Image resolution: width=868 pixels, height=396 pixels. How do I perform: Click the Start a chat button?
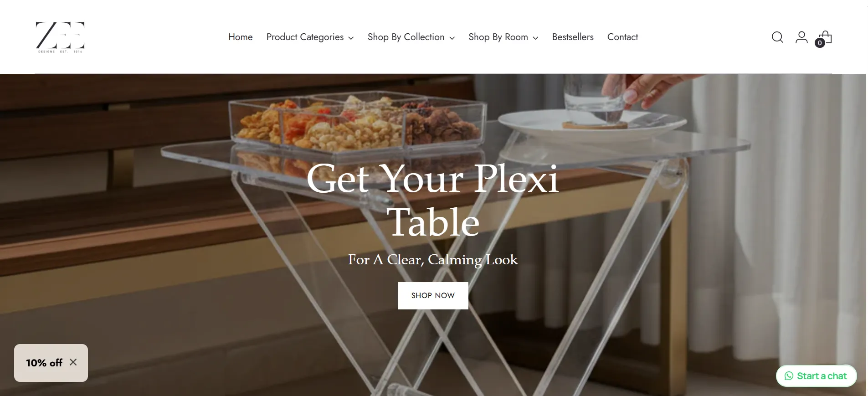[816, 376]
